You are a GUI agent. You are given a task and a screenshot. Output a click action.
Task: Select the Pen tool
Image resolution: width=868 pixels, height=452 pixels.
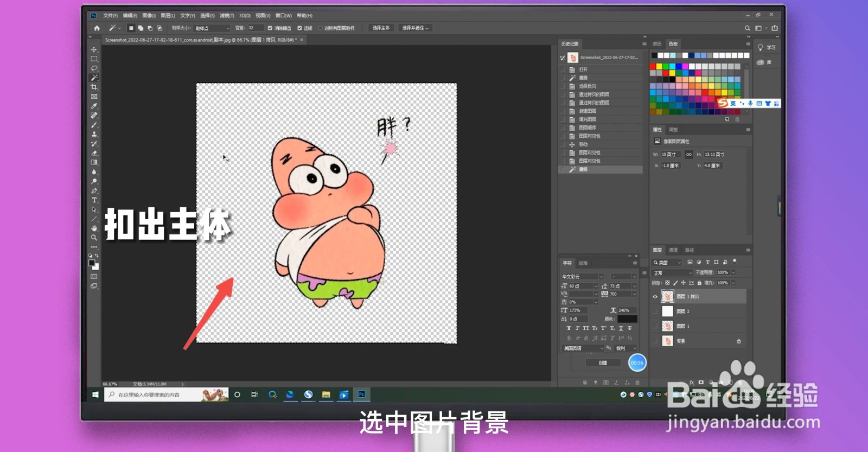point(94,190)
